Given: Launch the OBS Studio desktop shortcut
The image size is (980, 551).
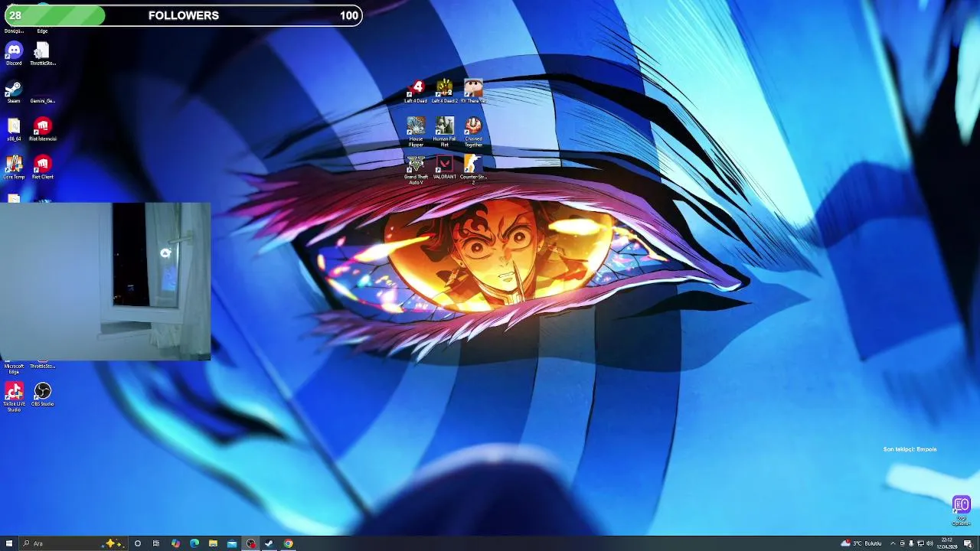Looking at the screenshot, I should click(x=42, y=395).
